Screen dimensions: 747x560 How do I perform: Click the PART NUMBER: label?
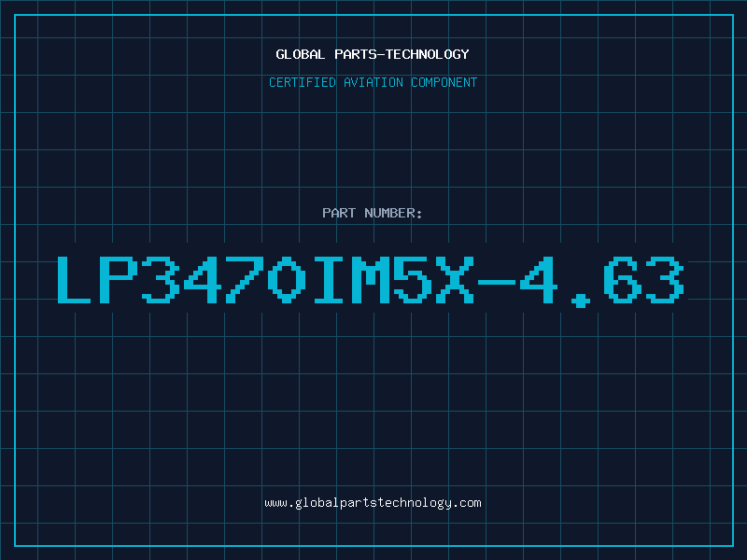[x=373, y=213]
